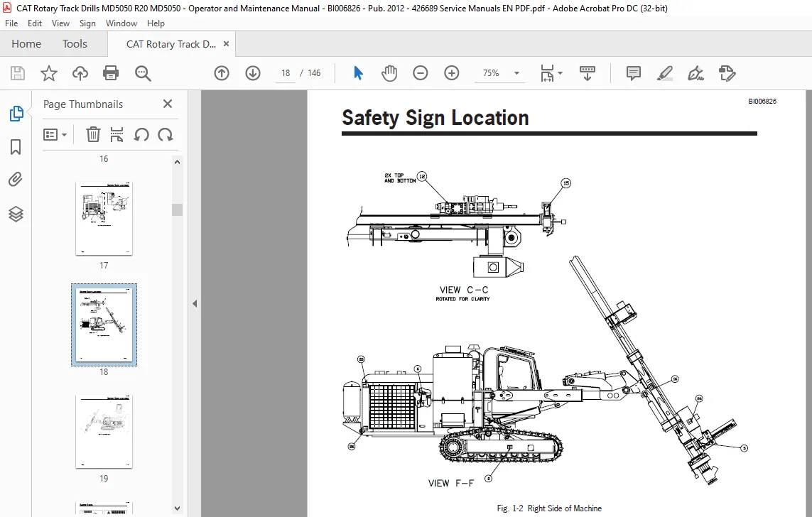Close the CAT Rotary Track document tab
Viewport: 812px width, 517px height.
point(226,44)
